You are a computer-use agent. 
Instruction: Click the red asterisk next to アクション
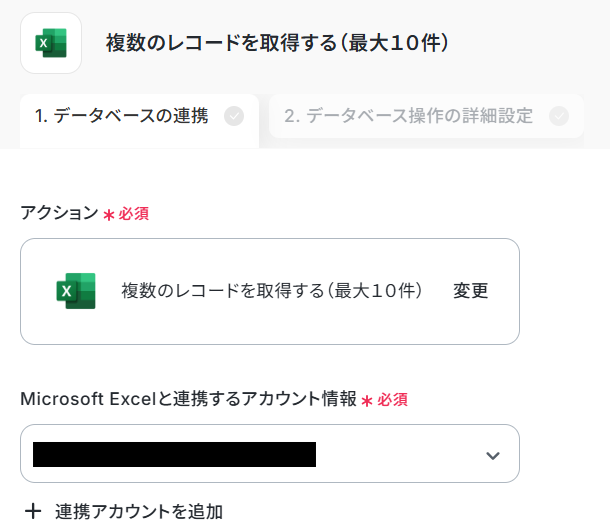[109, 215]
